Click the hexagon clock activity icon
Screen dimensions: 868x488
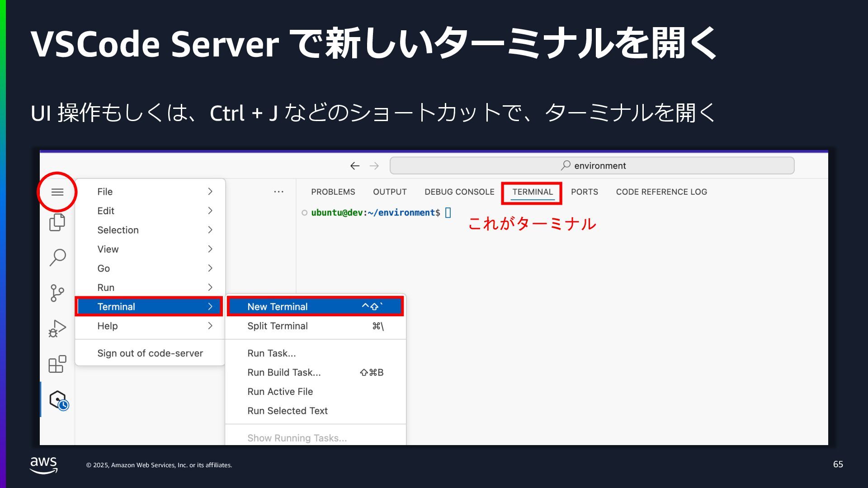point(58,400)
